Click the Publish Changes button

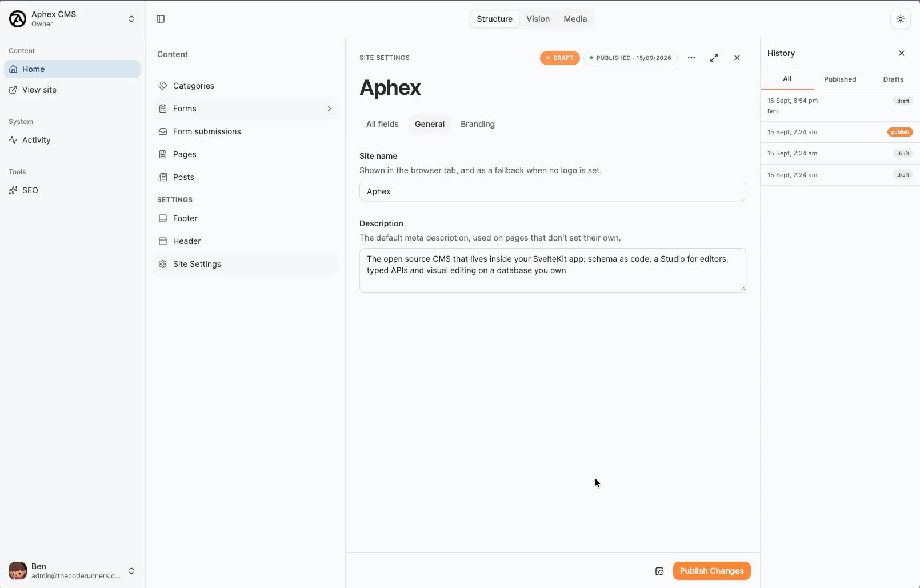(712, 571)
